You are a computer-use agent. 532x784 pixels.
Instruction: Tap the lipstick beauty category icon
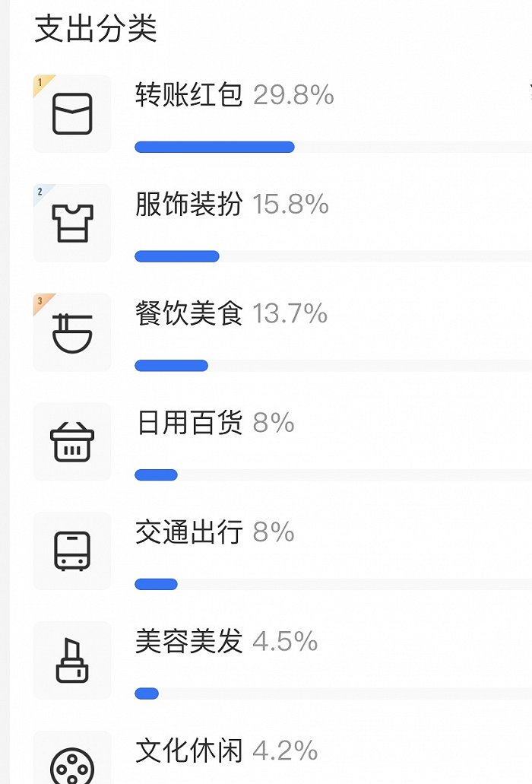point(72,661)
